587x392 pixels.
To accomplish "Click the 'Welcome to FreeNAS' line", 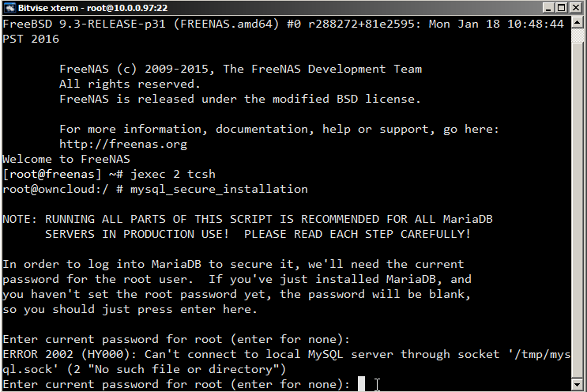I will [66, 159].
